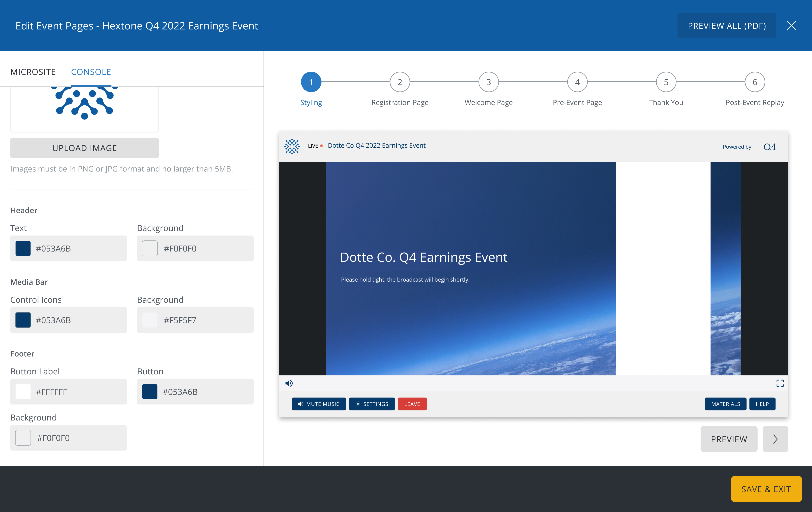Click the Save & Exit button
The image size is (812, 512).
[766, 489]
